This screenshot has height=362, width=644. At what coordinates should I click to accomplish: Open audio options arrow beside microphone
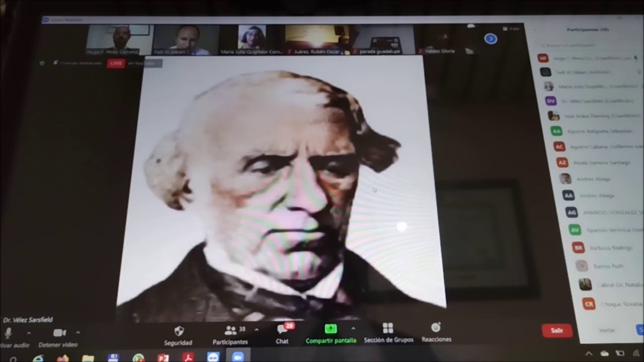pos(28,333)
